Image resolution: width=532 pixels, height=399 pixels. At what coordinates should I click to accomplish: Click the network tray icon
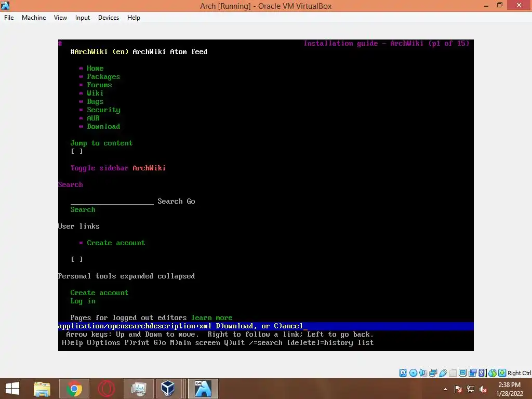(471, 389)
